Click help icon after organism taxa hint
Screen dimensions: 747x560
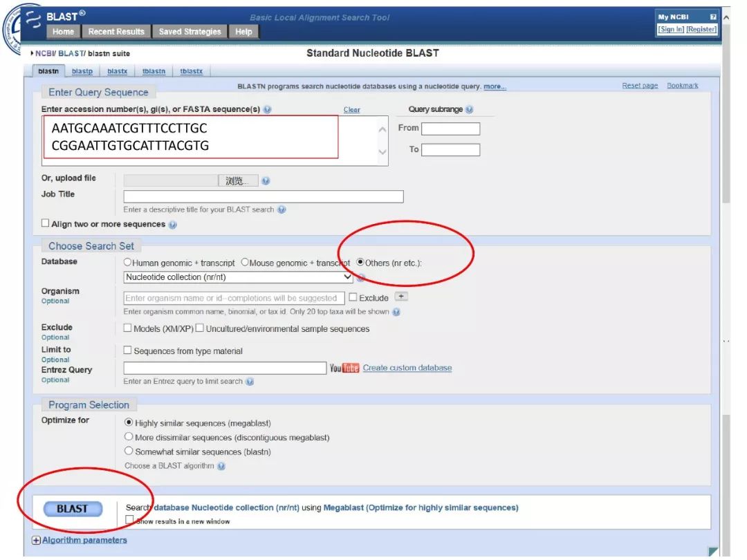click(396, 312)
